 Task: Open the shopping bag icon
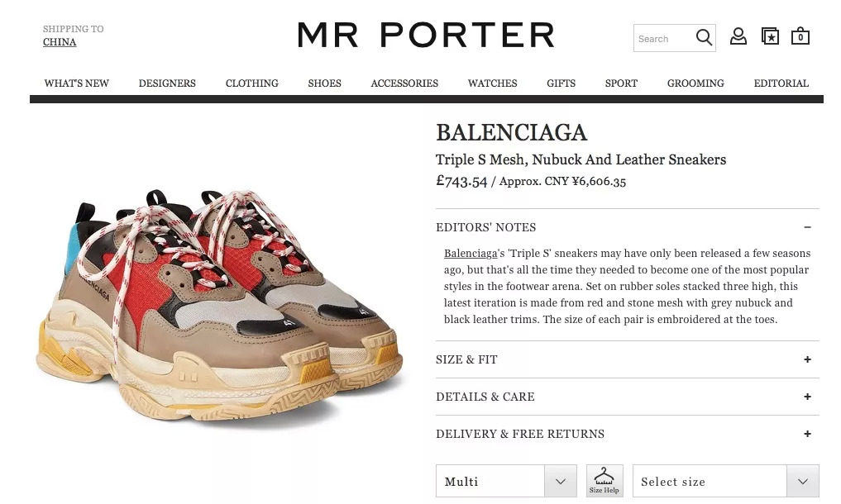pos(800,36)
